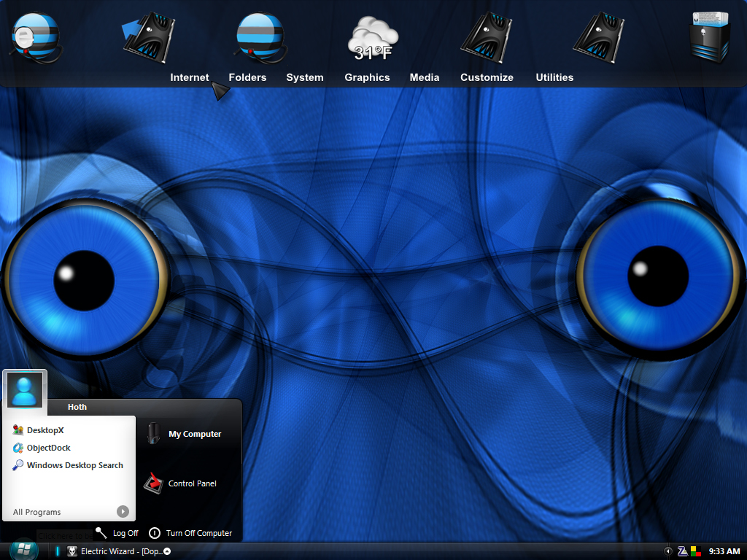Click the Log Off button
747x560 pixels.
[x=117, y=533]
